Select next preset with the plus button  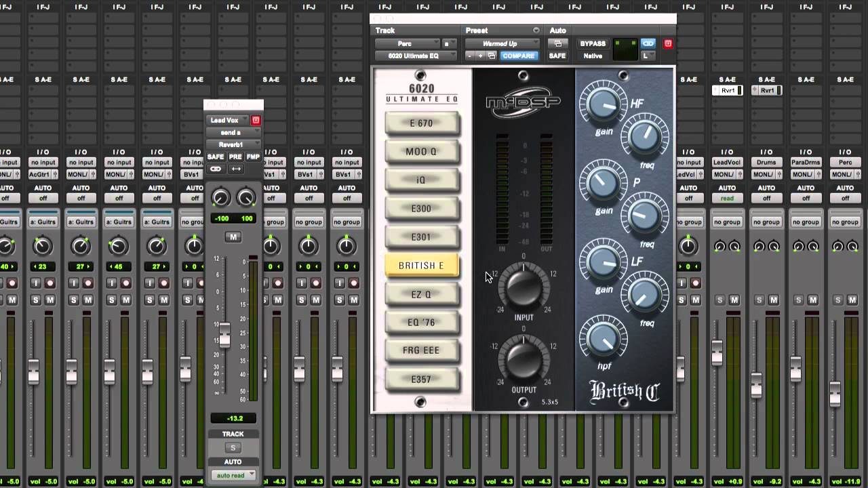(x=481, y=56)
